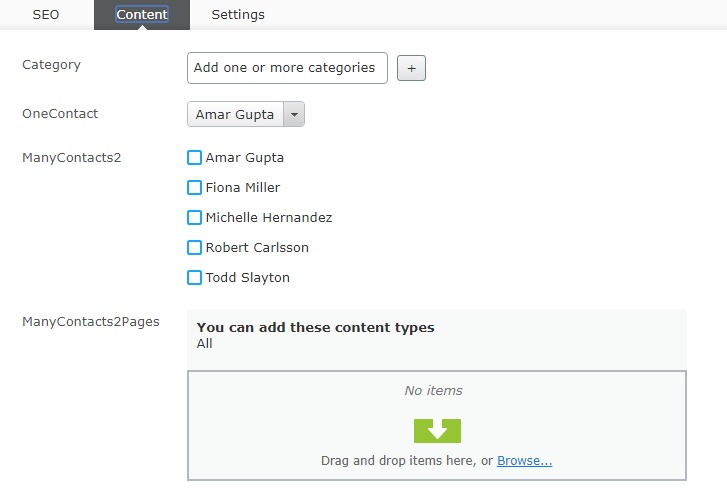This screenshot has width=727, height=492.
Task: Click the Browse... link
Action: click(524, 461)
